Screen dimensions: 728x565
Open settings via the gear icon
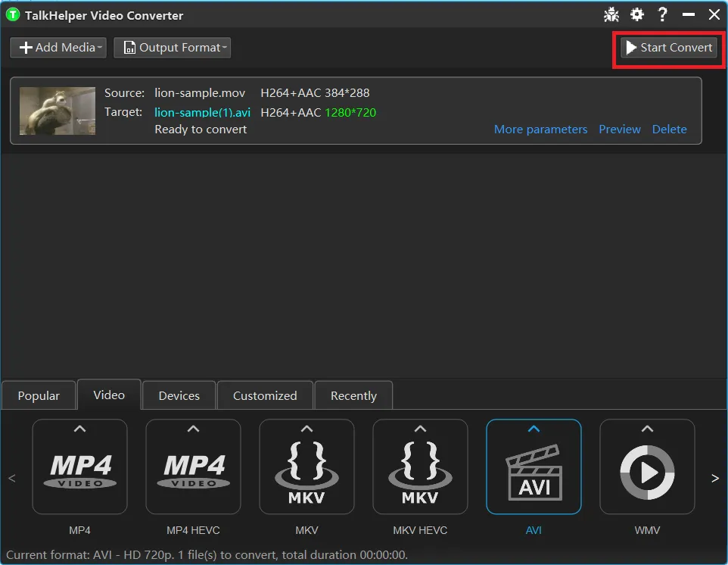pos(637,14)
